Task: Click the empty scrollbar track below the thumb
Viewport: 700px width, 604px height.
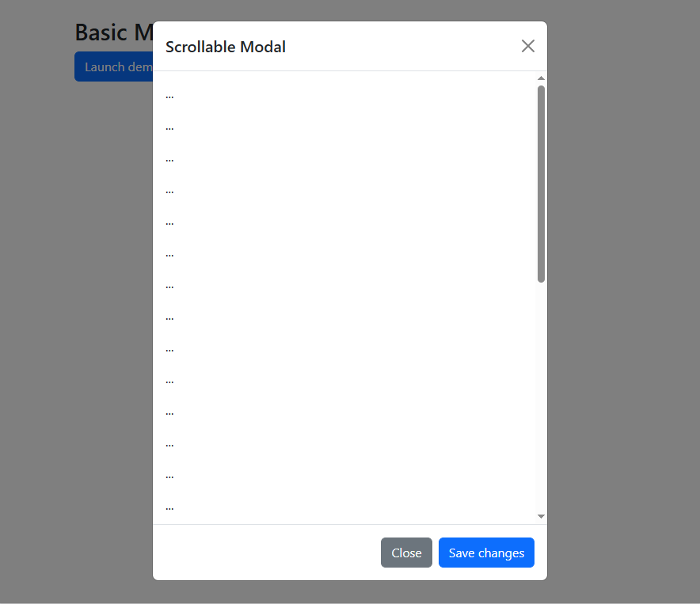Action: coord(541,396)
